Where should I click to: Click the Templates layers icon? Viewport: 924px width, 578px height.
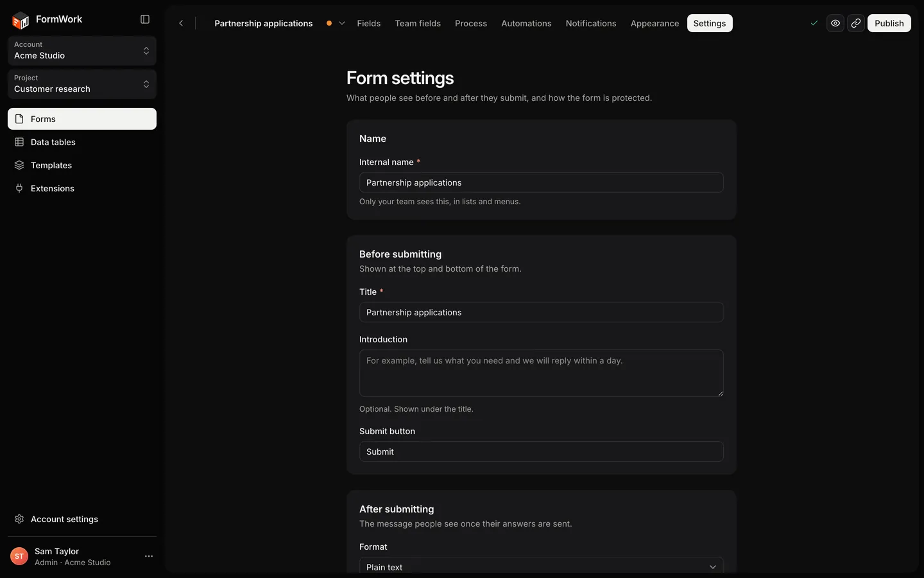(x=19, y=165)
